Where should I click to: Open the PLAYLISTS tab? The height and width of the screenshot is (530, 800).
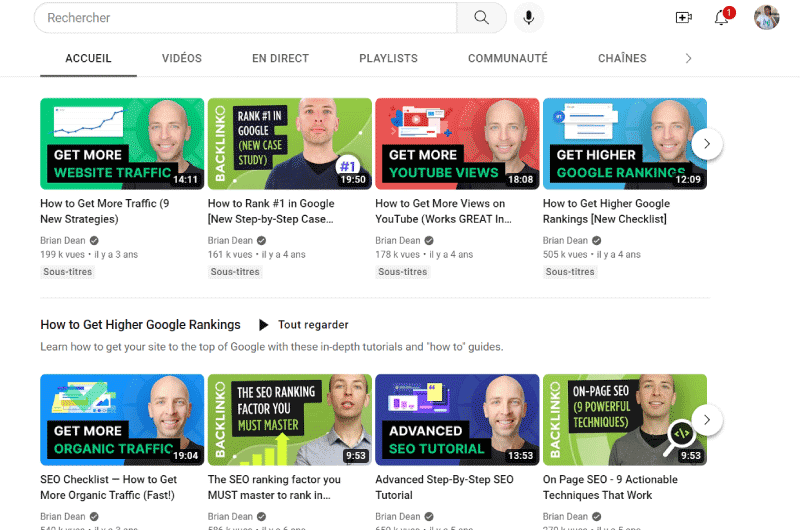(388, 59)
